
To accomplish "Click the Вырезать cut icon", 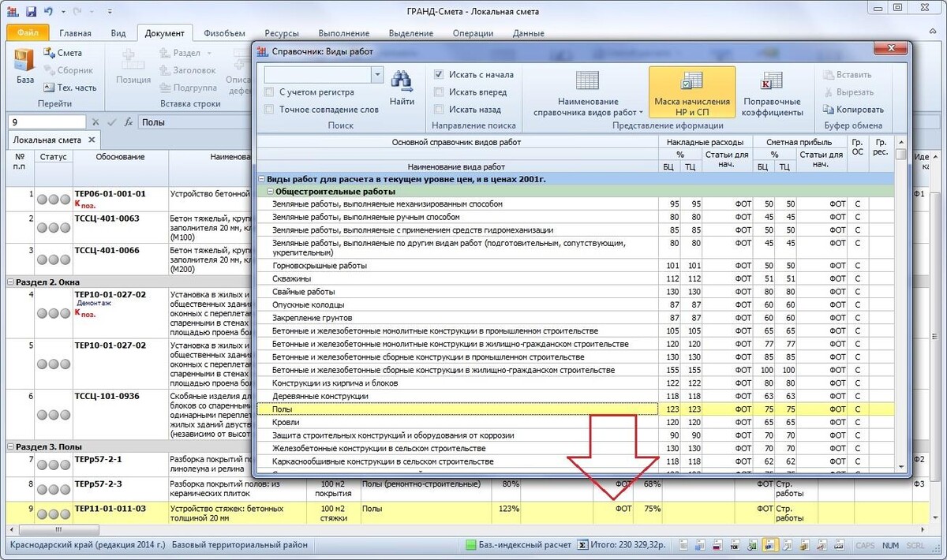I will (x=828, y=92).
